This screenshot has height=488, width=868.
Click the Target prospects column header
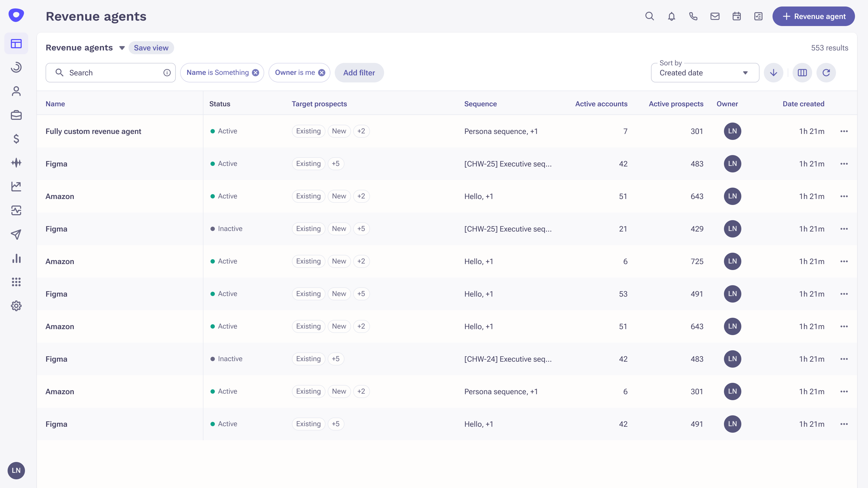[x=319, y=104]
